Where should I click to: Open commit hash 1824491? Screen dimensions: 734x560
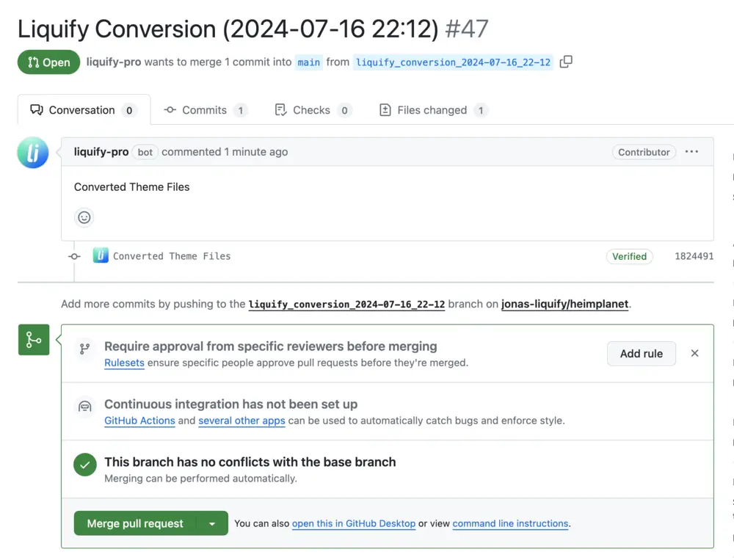click(694, 256)
